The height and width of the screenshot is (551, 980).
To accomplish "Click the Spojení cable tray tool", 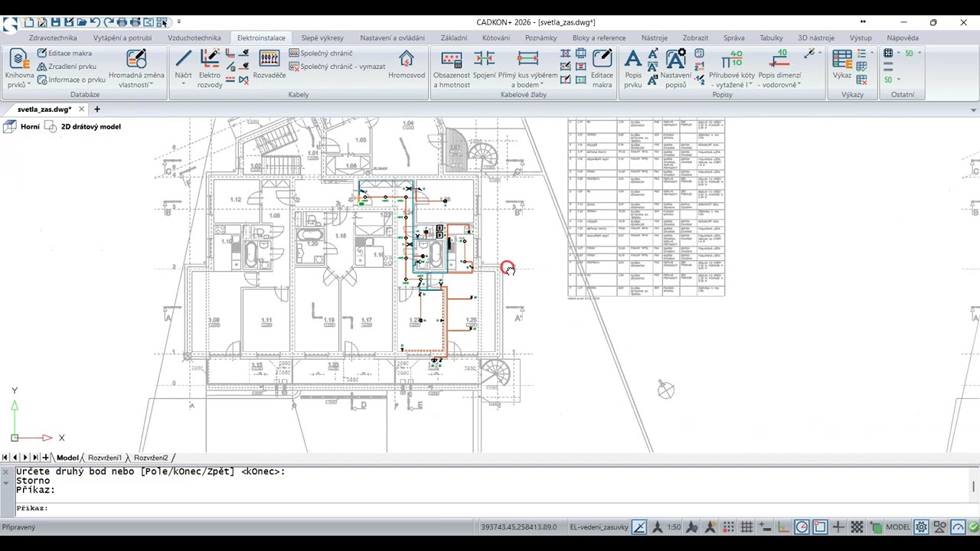I will pos(484,64).
